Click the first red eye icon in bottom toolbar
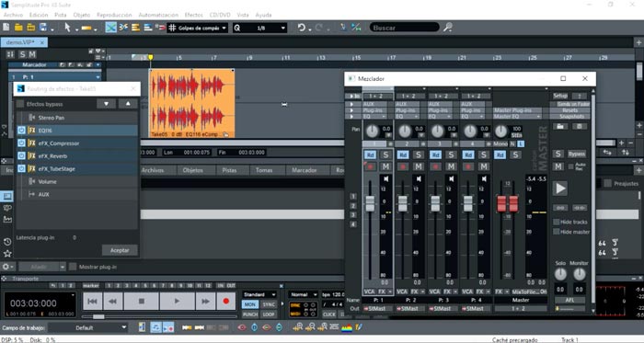Screen dimensions: 644x343 (241, 327)
